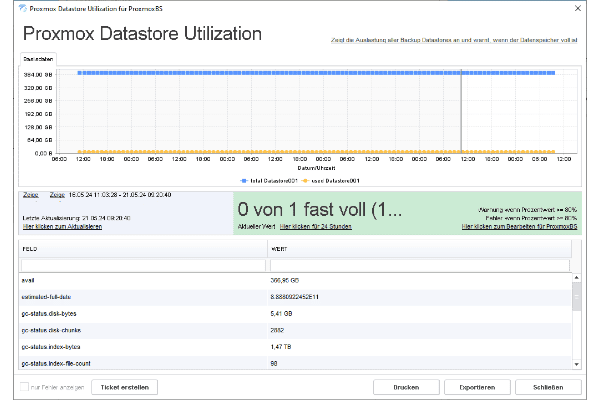Click the table's vertical scrollbar thumb
The height and width of the screenshot is (400, 600).
(x=577, y=297)
